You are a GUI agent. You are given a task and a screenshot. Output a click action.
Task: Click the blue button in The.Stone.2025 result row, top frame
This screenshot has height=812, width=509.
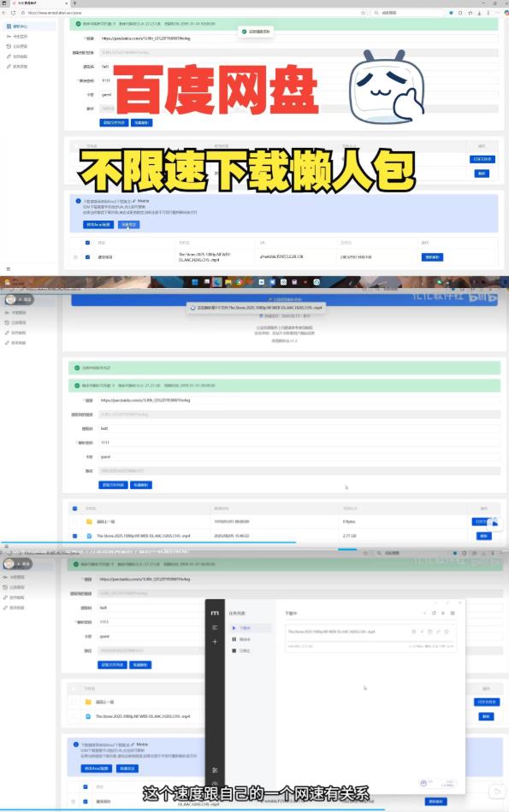[432, 257]
